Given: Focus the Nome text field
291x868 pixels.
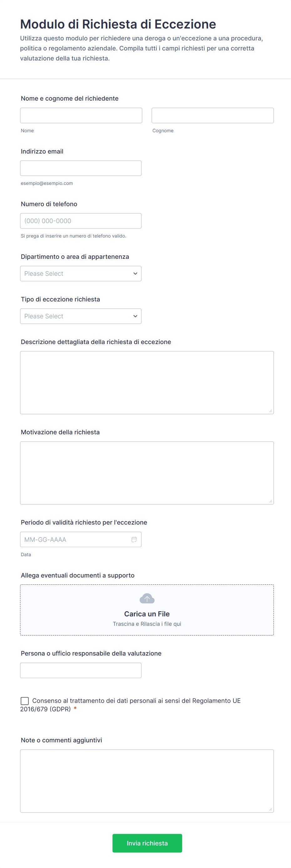Looking at the screenshot, I should [x=81, y=116].
